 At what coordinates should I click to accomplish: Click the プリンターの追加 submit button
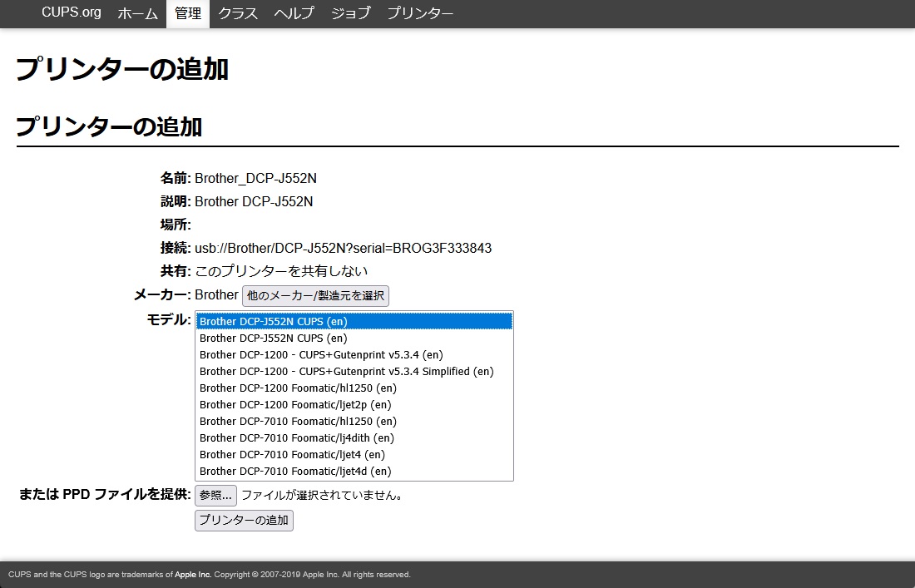[244, 521]
